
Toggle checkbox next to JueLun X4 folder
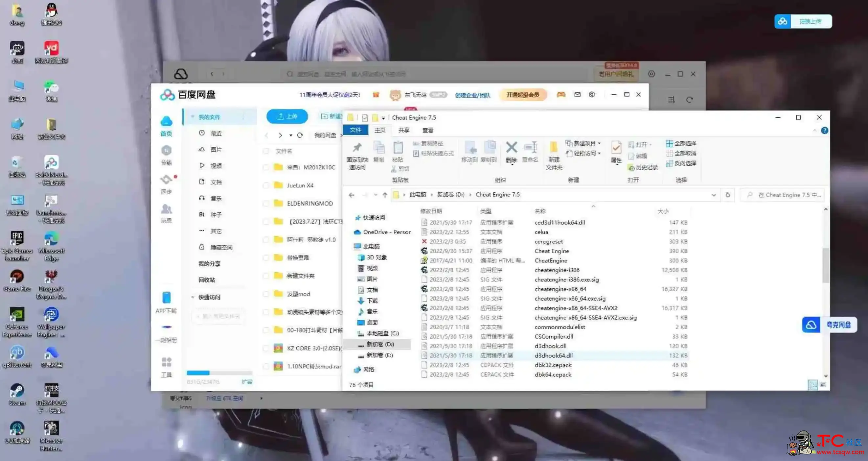(265, 185)
